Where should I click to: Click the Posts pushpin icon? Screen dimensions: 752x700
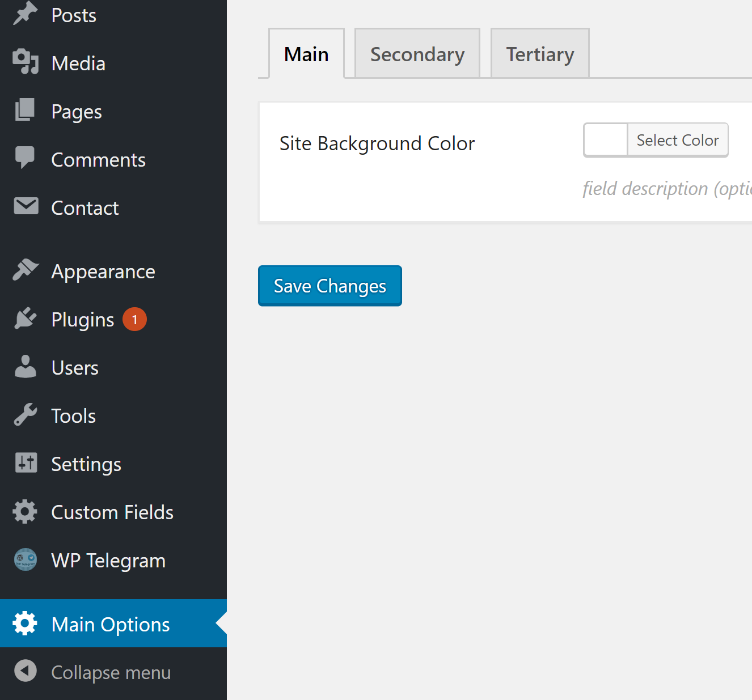pyautogui.click(x=25, y=14)
